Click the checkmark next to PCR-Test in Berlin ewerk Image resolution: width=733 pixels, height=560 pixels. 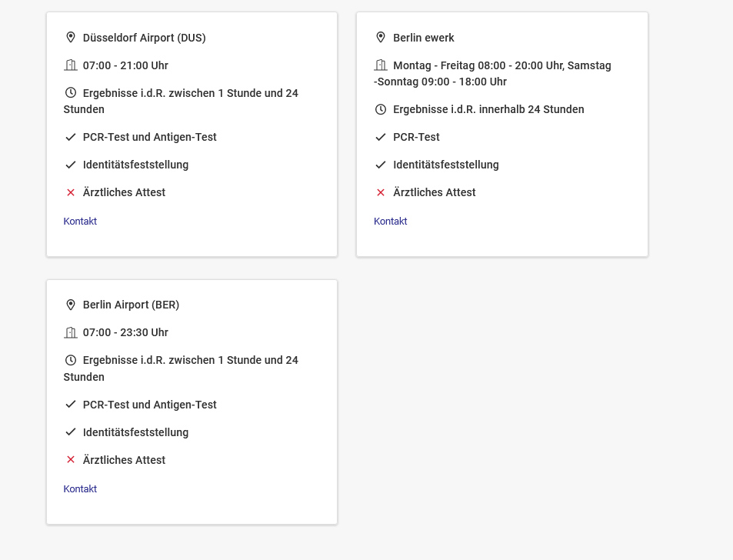tap(381, 137)
